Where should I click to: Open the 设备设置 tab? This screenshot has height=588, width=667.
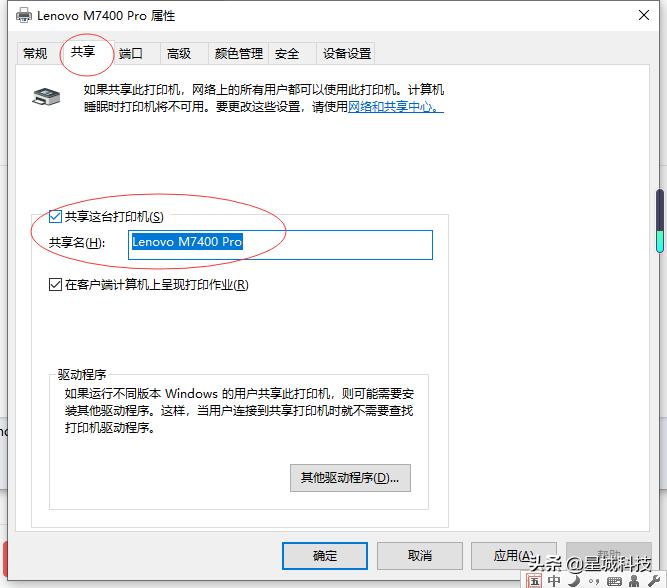(x=347, y=54)
